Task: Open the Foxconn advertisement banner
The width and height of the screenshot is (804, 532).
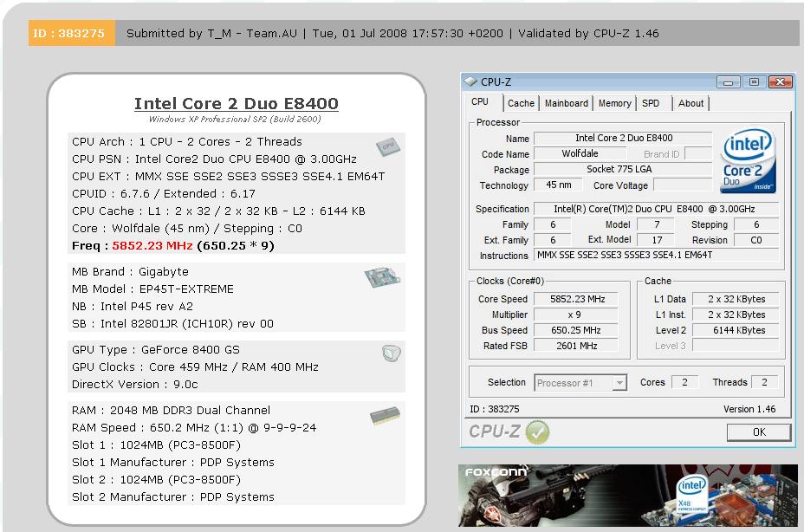Action: pyautogui.click(x=627, y=496)
